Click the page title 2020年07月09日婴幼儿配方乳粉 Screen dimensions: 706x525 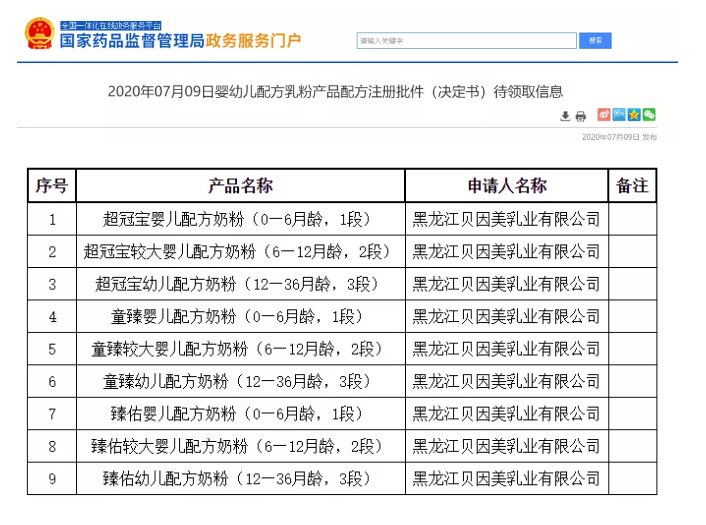tap(335, 91)
